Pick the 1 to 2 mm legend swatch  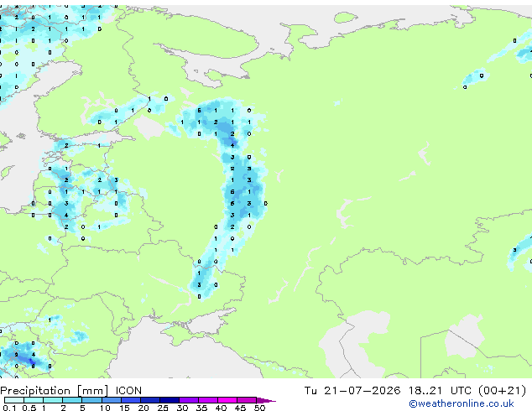(53, 400)
